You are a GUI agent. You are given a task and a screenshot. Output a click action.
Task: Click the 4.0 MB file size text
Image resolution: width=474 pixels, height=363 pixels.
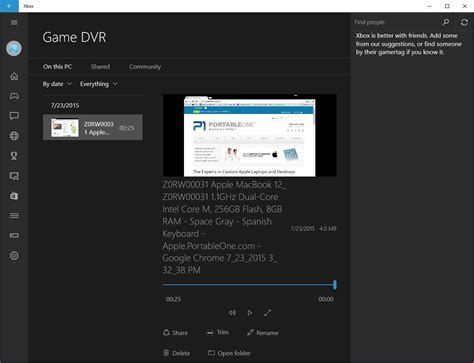(328, 229)
